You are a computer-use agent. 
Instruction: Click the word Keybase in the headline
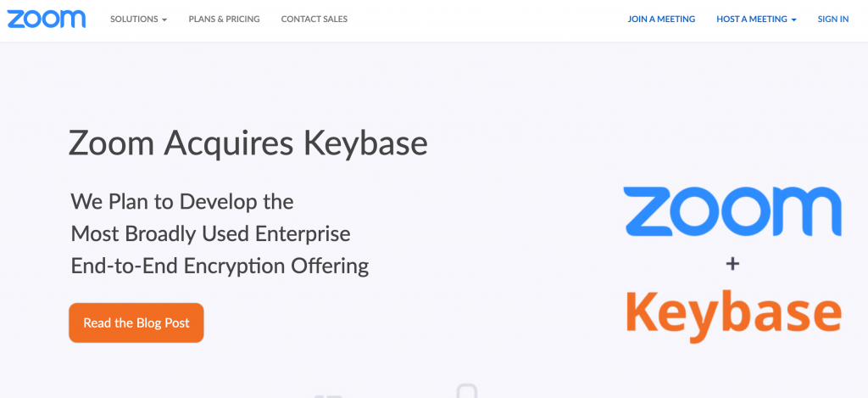tap(365, 143)
